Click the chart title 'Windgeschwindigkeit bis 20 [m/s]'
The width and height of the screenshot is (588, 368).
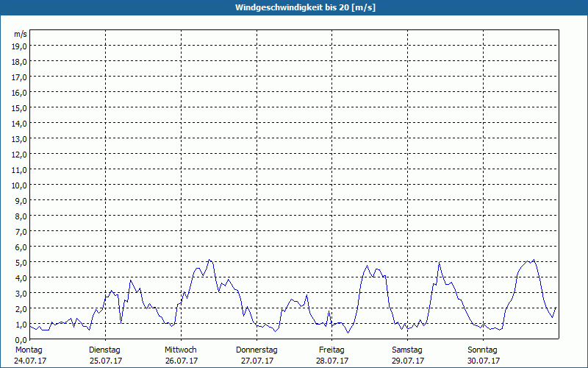click(305, 7)
